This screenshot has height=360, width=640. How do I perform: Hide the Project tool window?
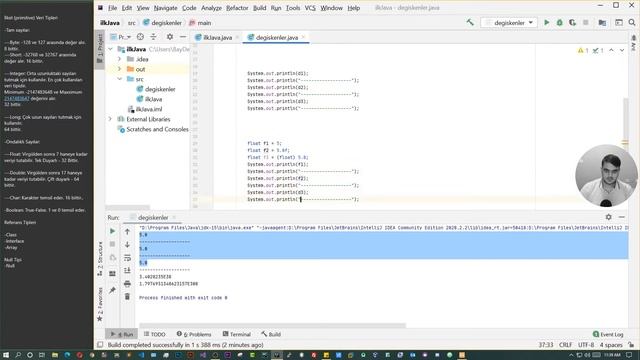point(183,37)
